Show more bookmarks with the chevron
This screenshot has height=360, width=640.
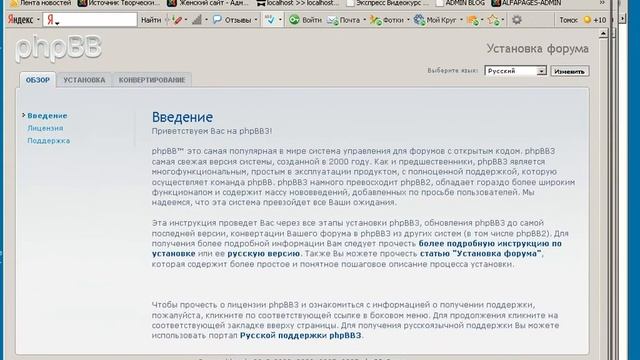[x=602, y=3]
